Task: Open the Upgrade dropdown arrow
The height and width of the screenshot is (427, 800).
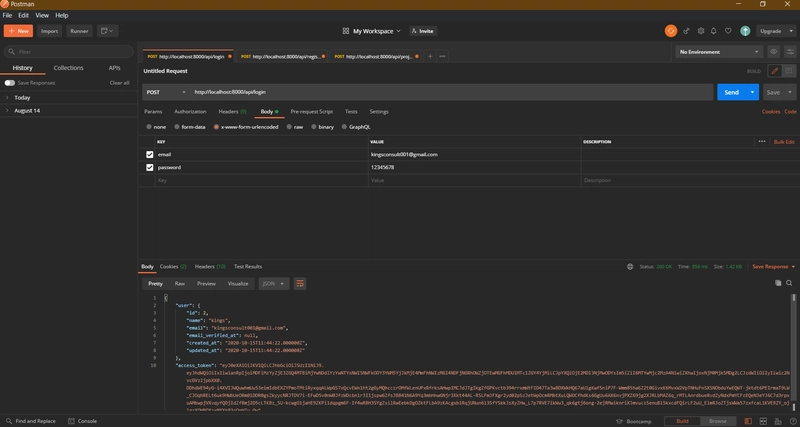Action: (789, 31)
